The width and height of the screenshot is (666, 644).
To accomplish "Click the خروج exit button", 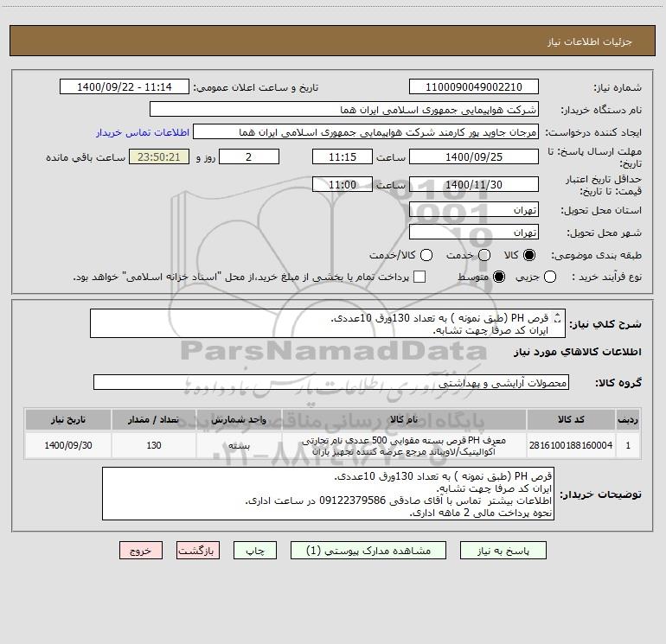I will point(141,551).
